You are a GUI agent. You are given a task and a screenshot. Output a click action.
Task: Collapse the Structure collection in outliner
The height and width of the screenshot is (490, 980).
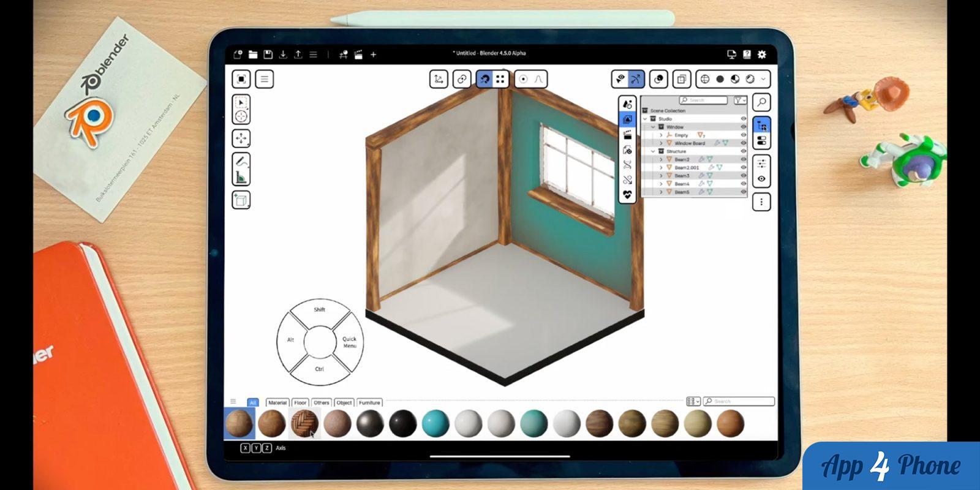click(653, 151)
